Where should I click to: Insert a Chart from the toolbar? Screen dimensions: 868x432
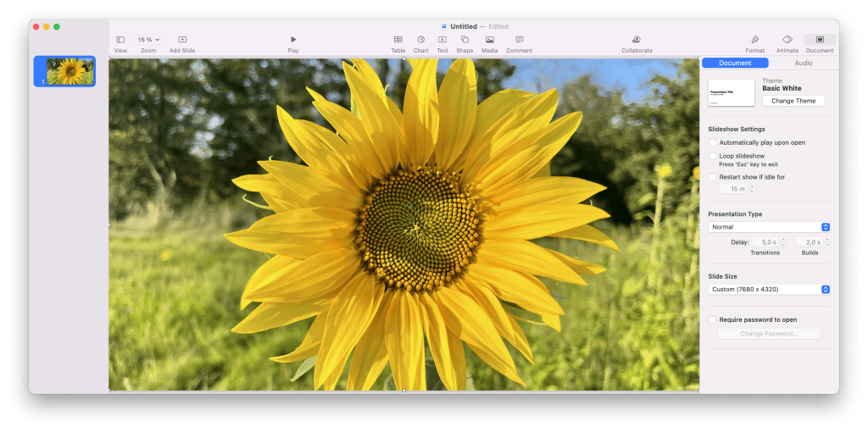(420, 40)
